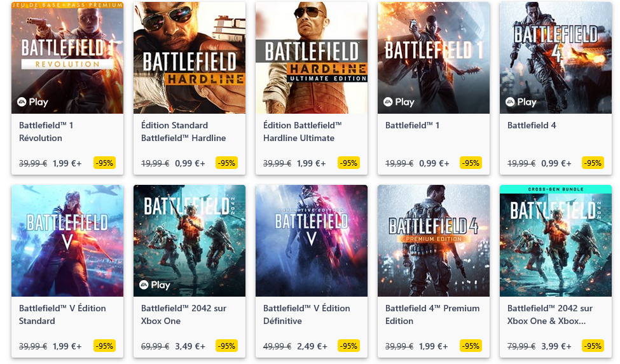The image size is (620, 364).
Task: Click the -95% badge on Battlefield V Édition Définitive
Action: (348, 346)
